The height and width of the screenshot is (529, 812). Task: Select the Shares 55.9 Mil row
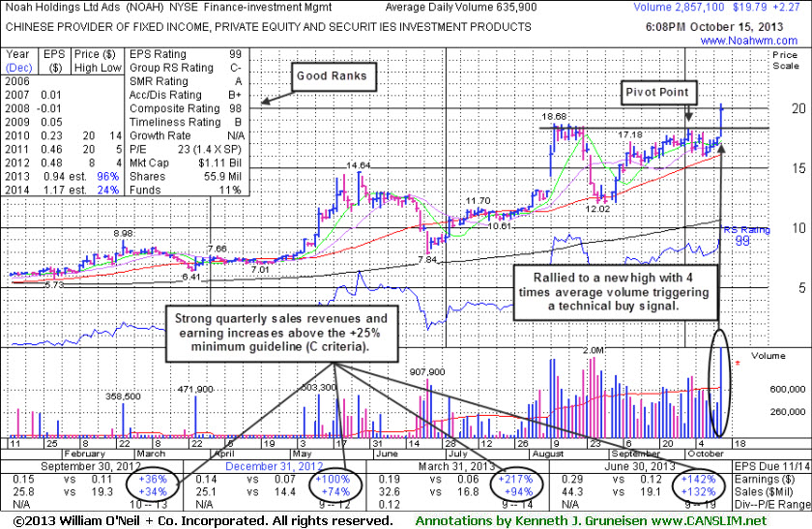coord(186,176)
